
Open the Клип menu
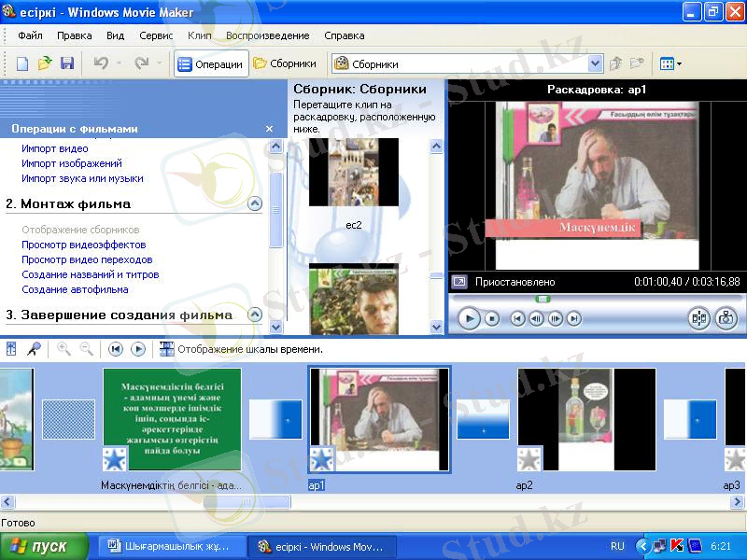tap(199, 35)
